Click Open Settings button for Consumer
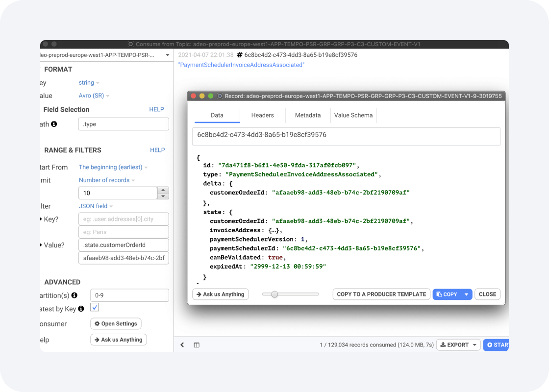The height and width of the screenshot is (392, 549). (x=116, y=324)
